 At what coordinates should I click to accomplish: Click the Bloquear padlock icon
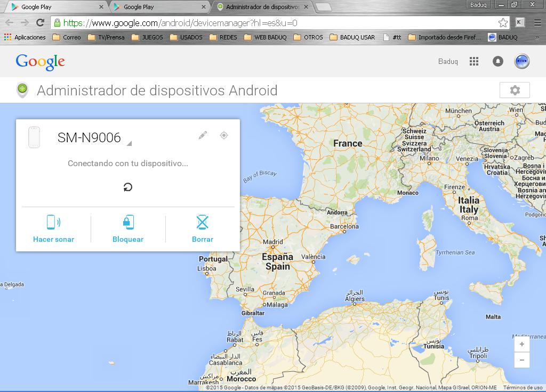coord(128,222)
